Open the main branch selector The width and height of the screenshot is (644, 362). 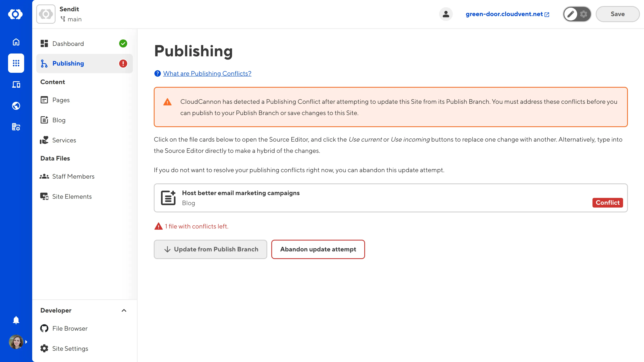(71, 19)
